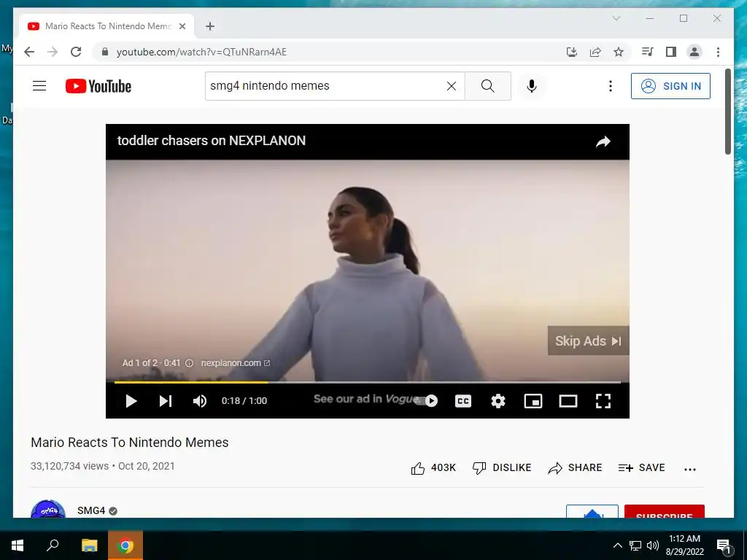747x560 pixels.
Task: Open Chrome media controls icon
Action: coord(647,52)
